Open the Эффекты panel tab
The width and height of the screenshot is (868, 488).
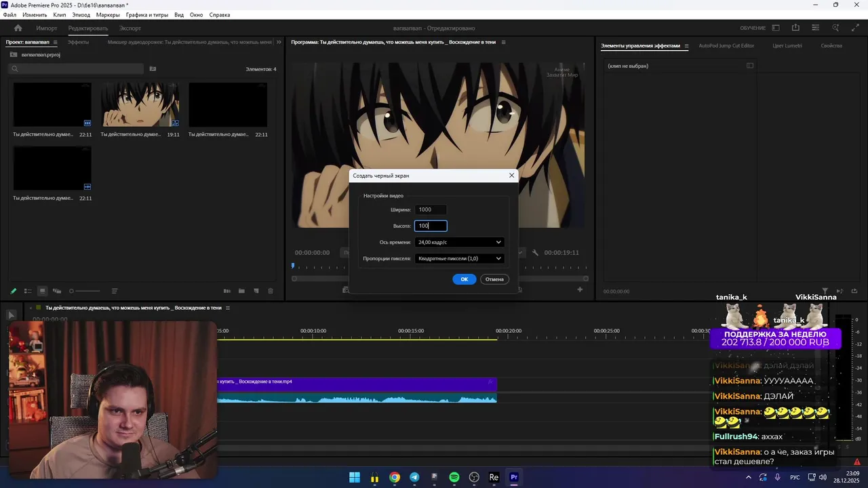(78, 42)
